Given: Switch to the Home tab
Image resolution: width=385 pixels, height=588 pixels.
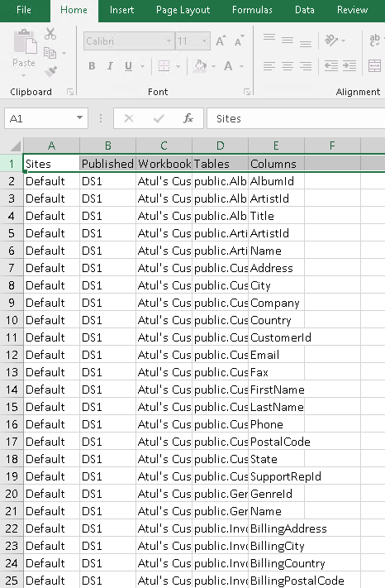Looking at the screenshot, I should [x=74, y=10].
